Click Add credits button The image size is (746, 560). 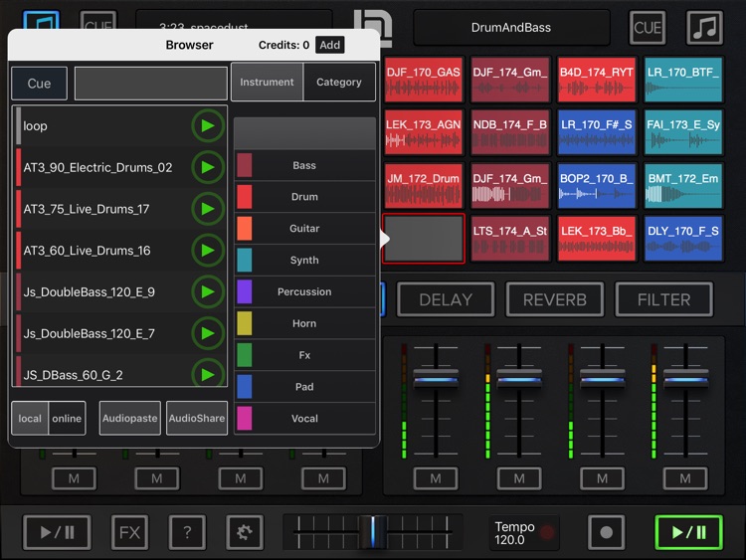coord(329,45)
